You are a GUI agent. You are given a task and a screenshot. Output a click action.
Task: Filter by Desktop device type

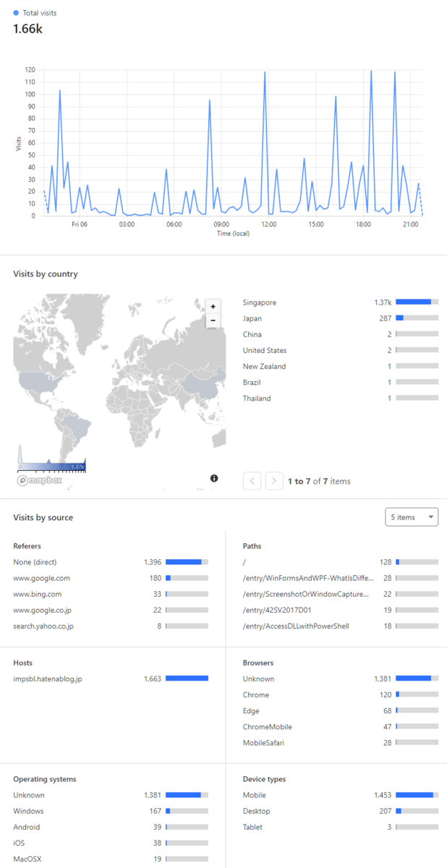257,811
